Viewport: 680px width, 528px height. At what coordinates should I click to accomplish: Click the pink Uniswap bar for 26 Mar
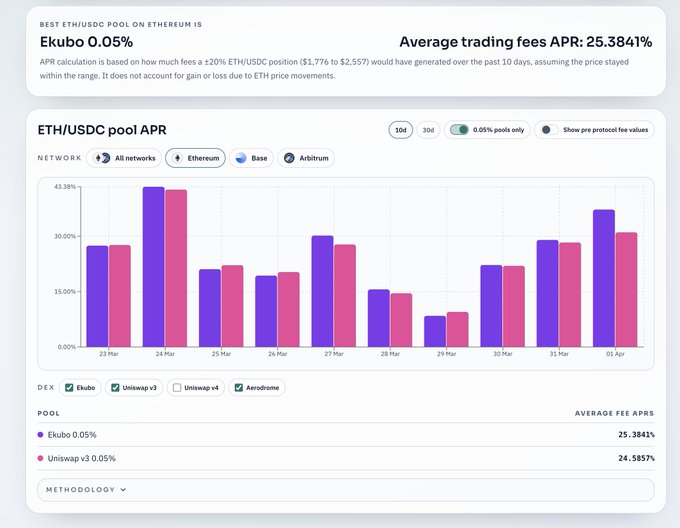point(289,310)
